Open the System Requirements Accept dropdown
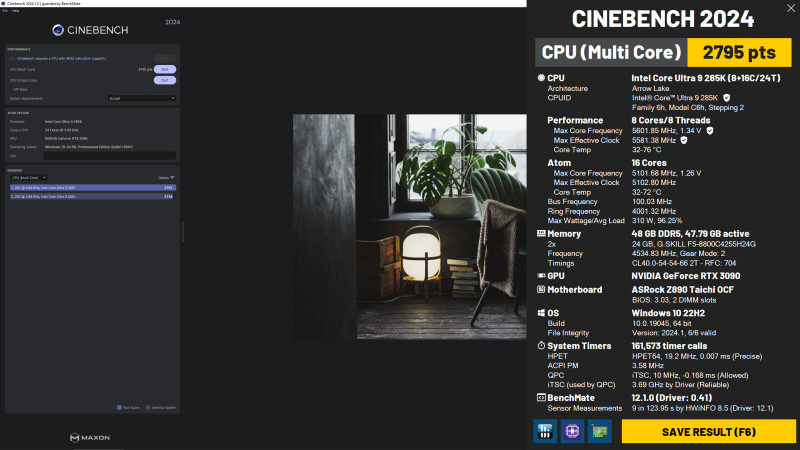Screen dimensions: 800x450 (x=142, y=98)
